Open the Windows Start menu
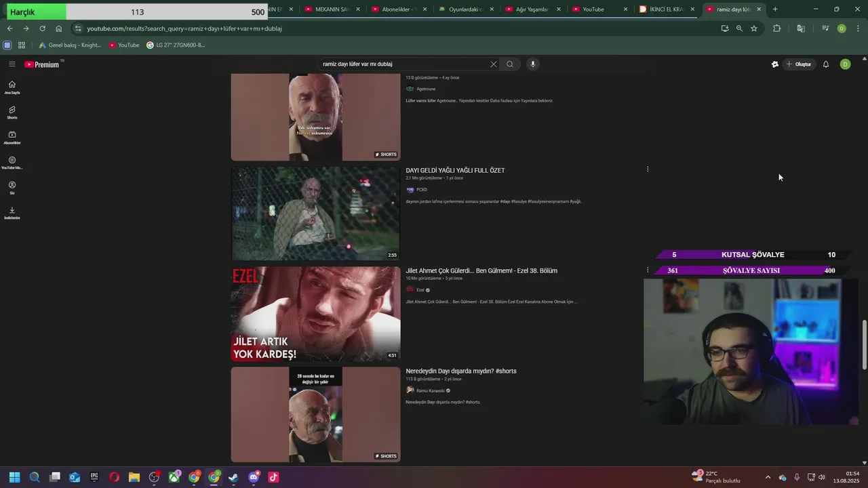Screen dimensions: 868x488 tap(14, 477)
